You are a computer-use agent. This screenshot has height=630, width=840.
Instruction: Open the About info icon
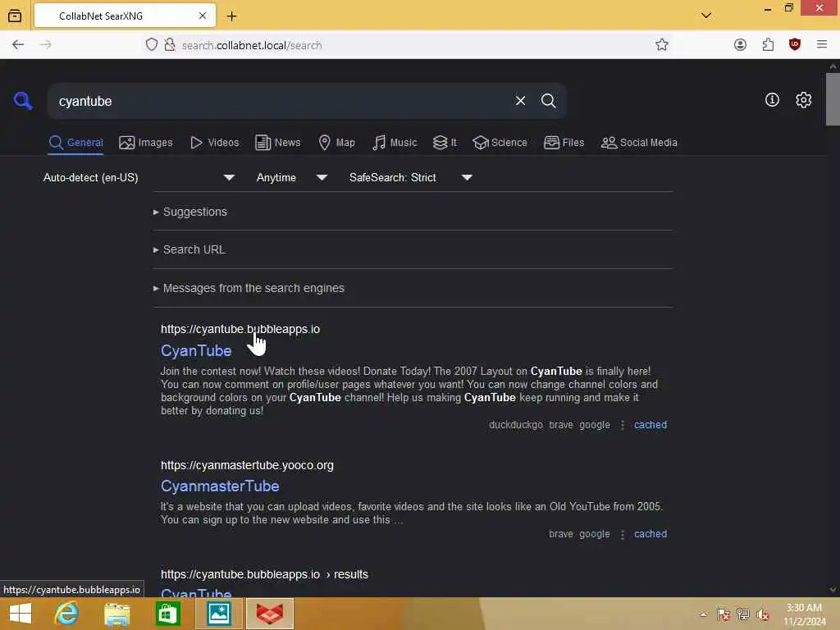[x=772, y=99]
